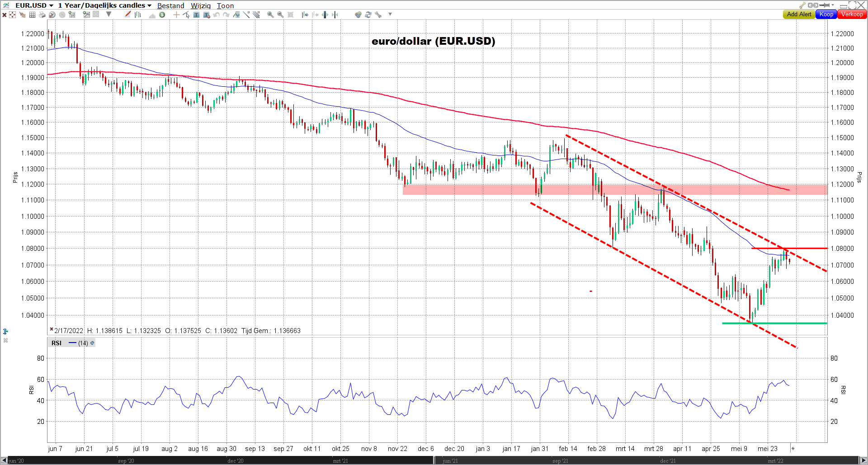
Task: Expand the dropdown arrow beside the pushpin
Action: click(x=833, y=5)
